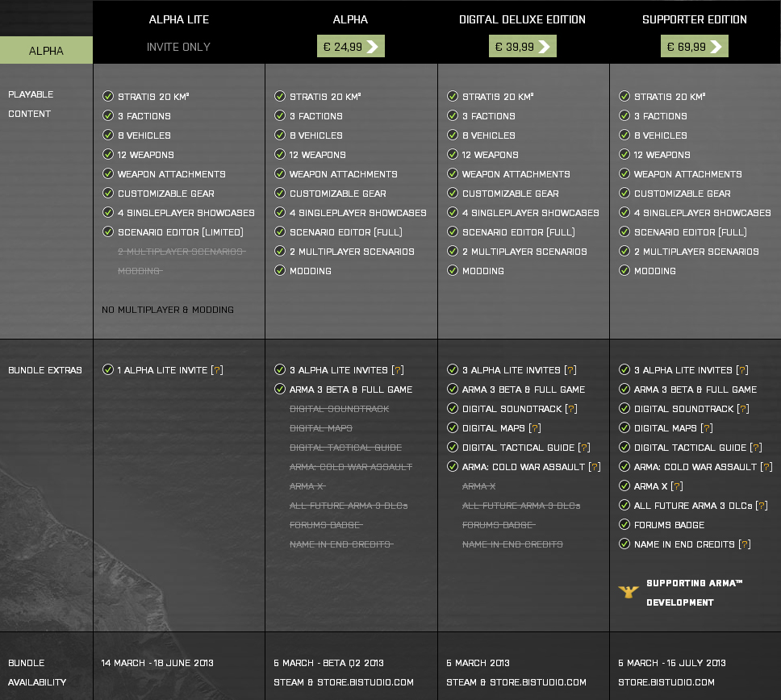Click struck-through Alpha Digital Soundtrack
The image size is (781, 700).
pyautogui.click(x=339, y=409)
